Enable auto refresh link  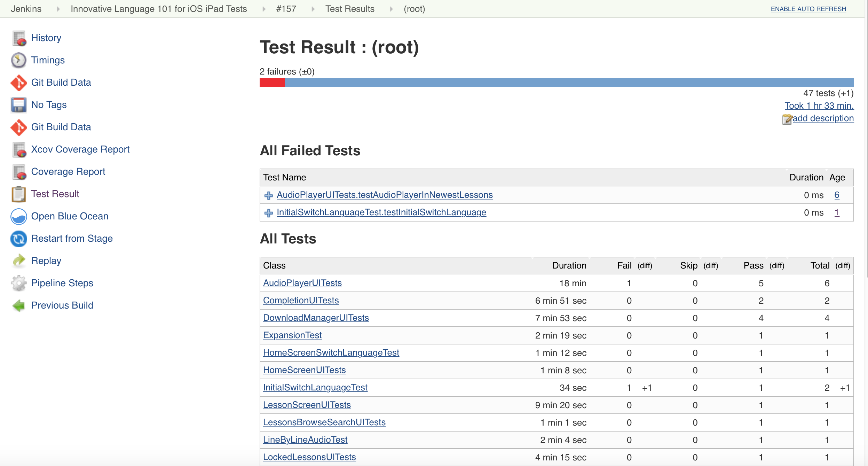click(x=808, y=9)
